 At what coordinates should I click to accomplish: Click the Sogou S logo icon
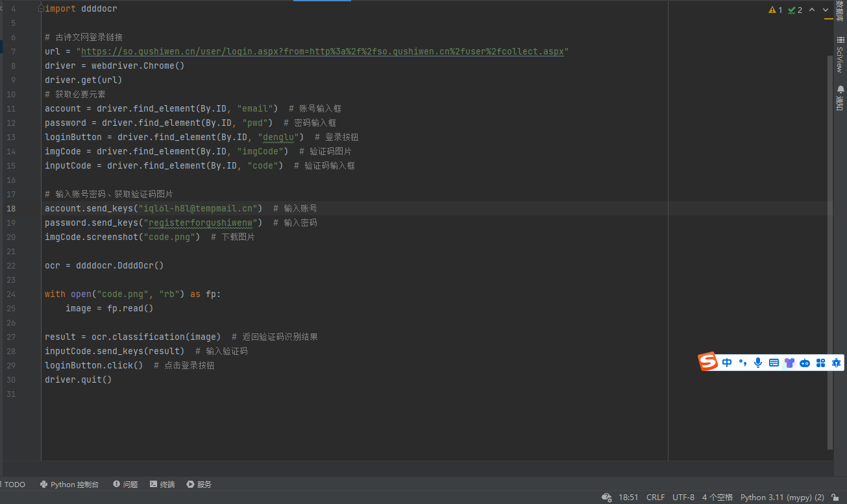coord(708,362)
